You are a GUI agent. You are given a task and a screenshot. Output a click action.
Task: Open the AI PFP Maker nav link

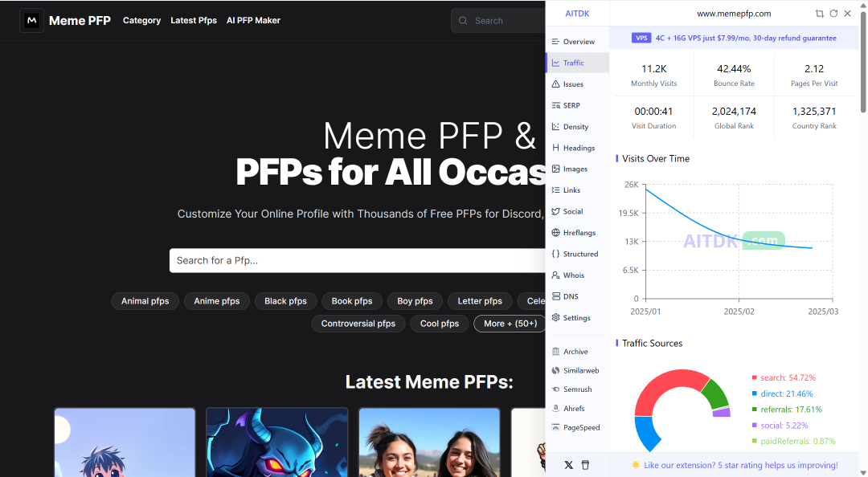pos(253,20)
